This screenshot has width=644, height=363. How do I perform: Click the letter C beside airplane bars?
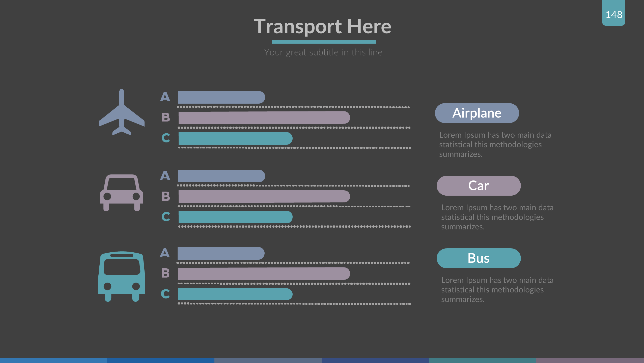click(x=166, y=138)
